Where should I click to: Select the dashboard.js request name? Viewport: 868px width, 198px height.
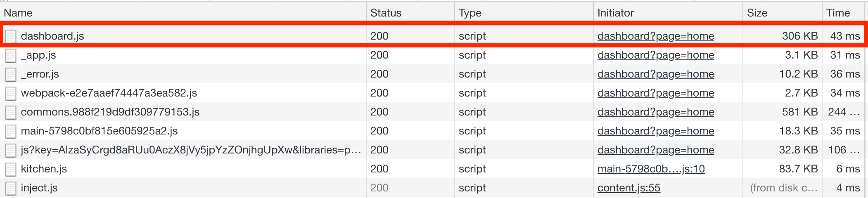[52, 36]
